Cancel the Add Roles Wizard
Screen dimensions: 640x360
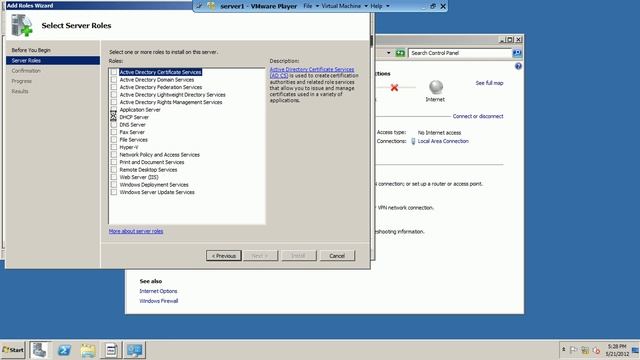click(x=337, y=256)
